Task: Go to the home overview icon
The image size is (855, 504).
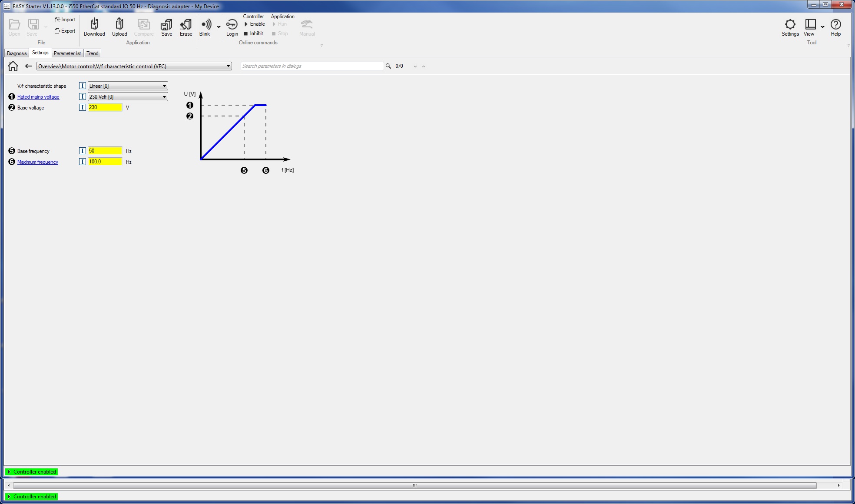Action: pos(13,66)
